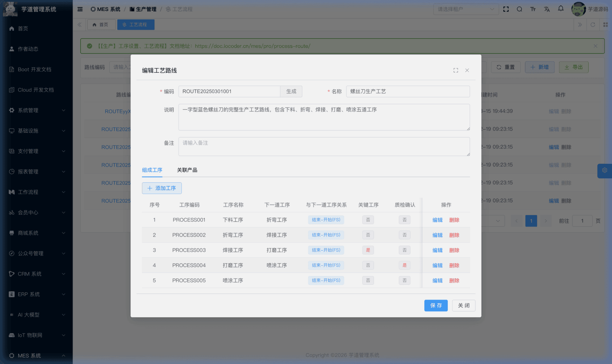The image size is (612, 364).
Task: Switch to the 关联产品 tab
Action: click(x=187, y=170)
